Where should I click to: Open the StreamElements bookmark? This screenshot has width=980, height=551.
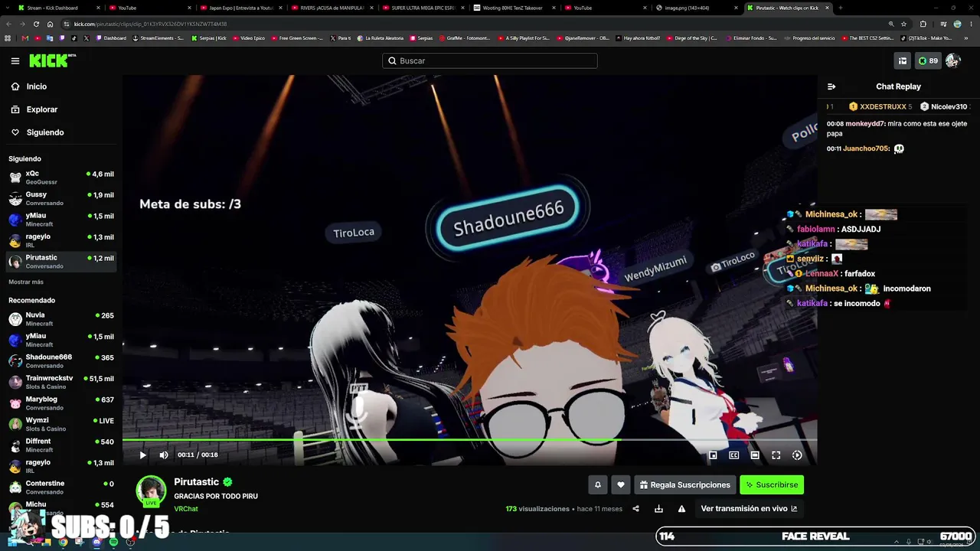[x=158, y=38]
